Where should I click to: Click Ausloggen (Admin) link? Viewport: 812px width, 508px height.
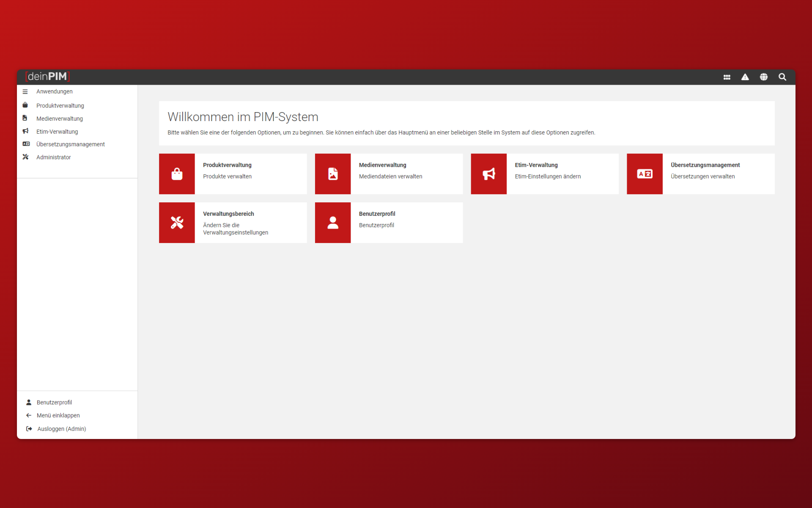point(61,429)
